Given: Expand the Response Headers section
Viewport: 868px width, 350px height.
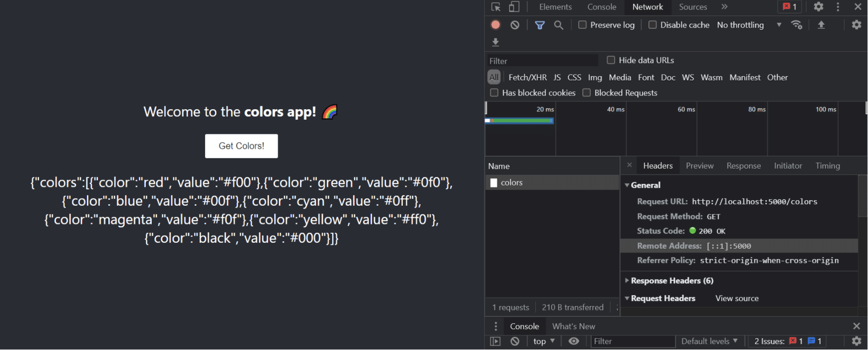Looking at the screenshot, I should coord(671,281).
